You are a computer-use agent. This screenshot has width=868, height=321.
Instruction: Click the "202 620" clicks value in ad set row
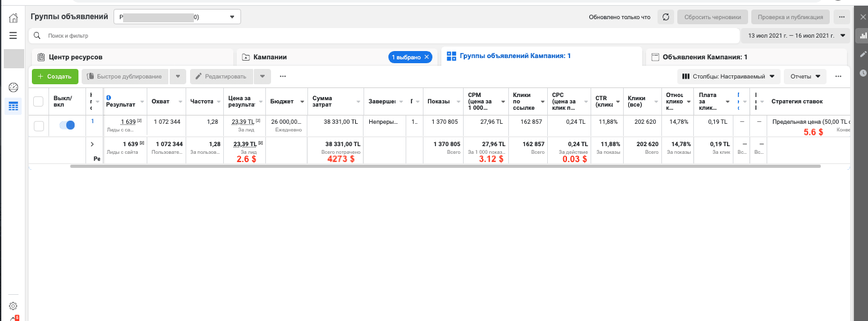pyautogui.click(x=648, y=121)
